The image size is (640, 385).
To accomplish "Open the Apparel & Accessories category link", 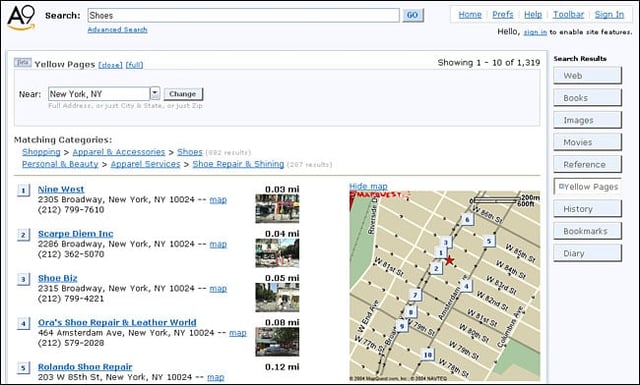I will (x=119, y=152).
